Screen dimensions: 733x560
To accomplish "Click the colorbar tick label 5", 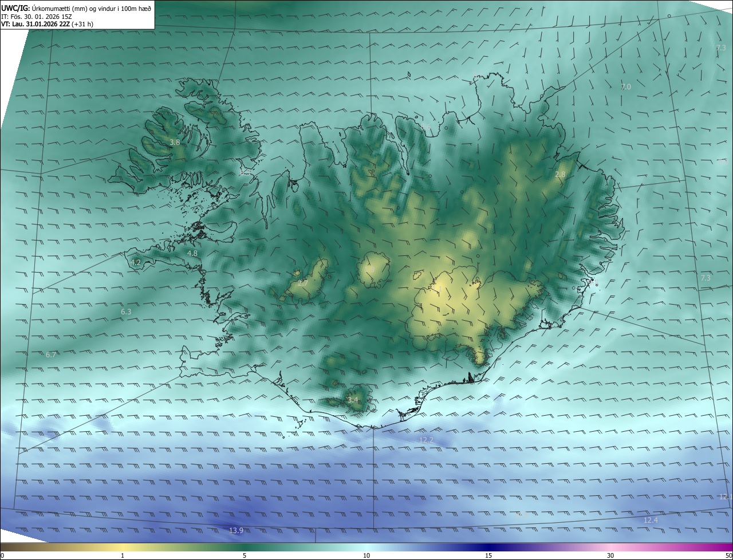I will point(245,555).
